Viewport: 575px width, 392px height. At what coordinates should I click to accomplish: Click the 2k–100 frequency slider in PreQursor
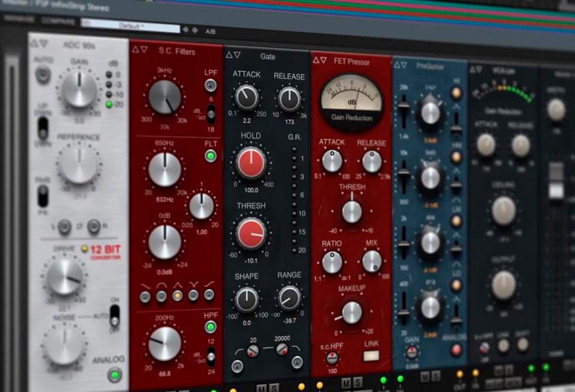404,243
